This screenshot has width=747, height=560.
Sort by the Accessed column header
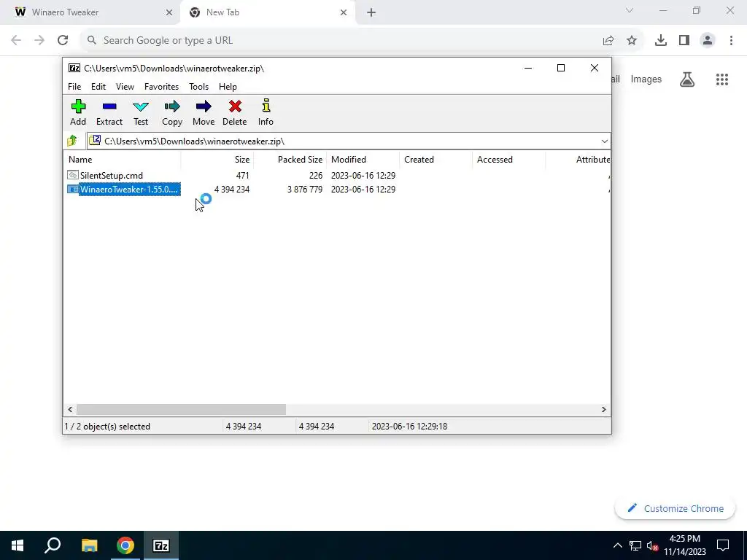pyautogui.click(x=508, y=160)
